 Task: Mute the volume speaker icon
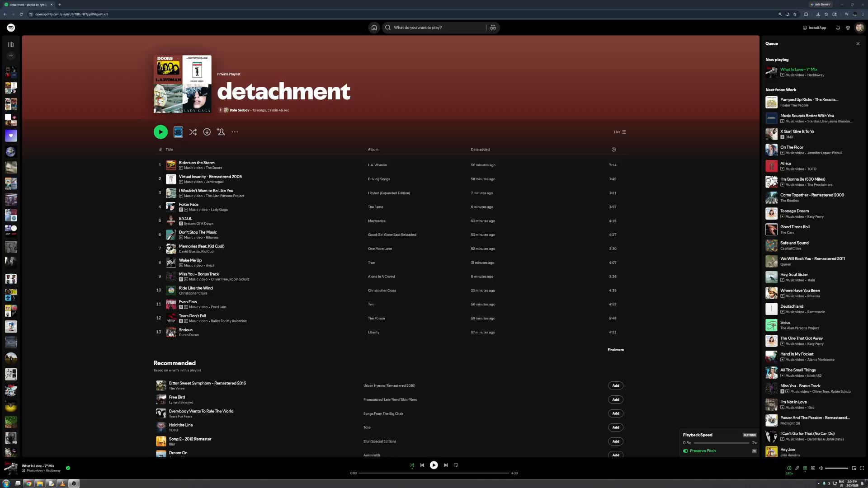click(821, 468)
